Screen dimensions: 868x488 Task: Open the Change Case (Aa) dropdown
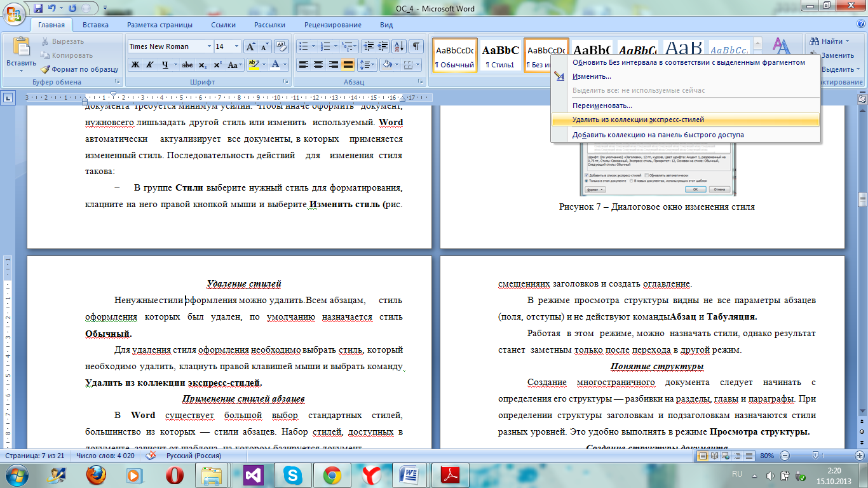point(235,65)
